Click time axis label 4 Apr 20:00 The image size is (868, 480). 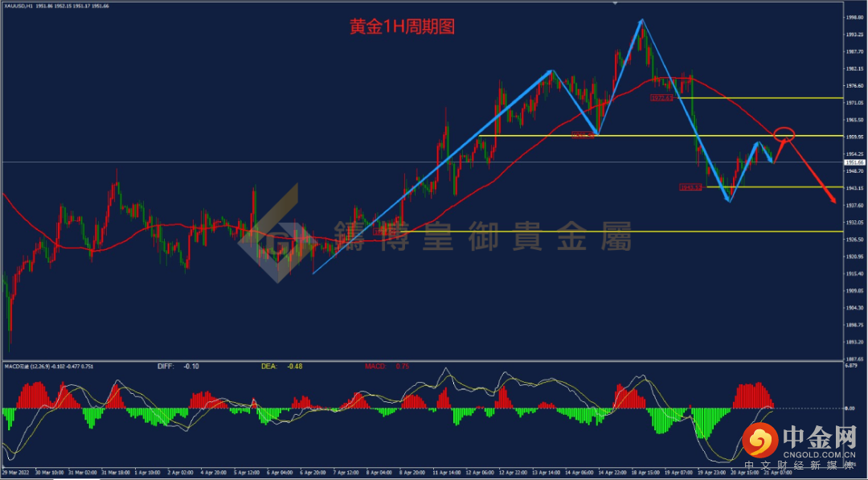[x=213, y=474]
